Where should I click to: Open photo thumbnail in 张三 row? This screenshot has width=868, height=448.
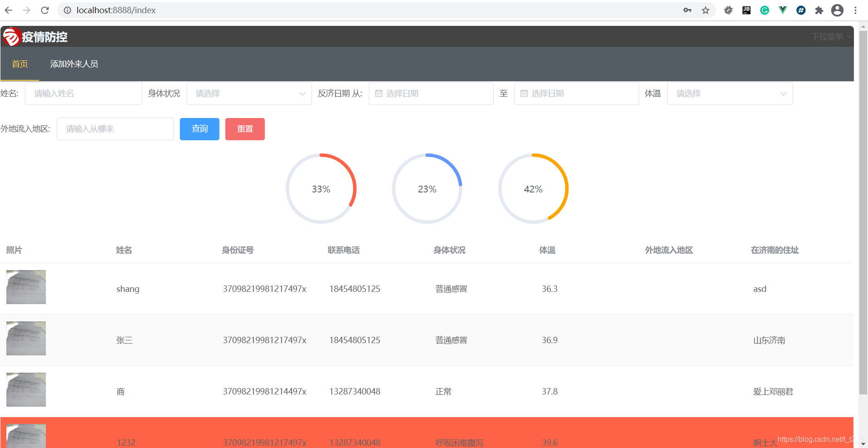[x=26, y=339]
